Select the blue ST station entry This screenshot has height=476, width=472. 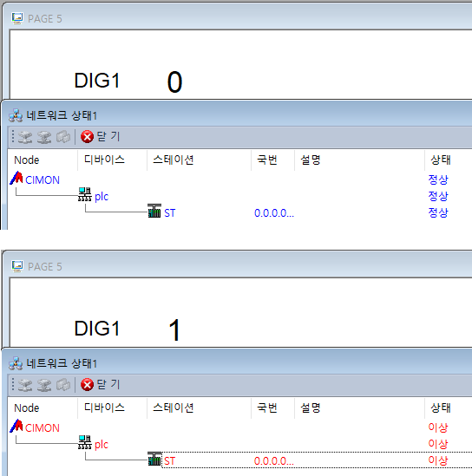[x=169, y=213]
